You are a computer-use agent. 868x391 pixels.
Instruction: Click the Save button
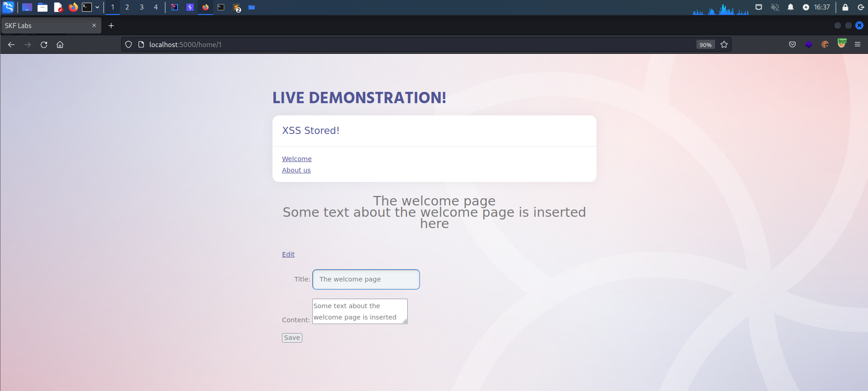pyautogui.click(x=292, y=338)
